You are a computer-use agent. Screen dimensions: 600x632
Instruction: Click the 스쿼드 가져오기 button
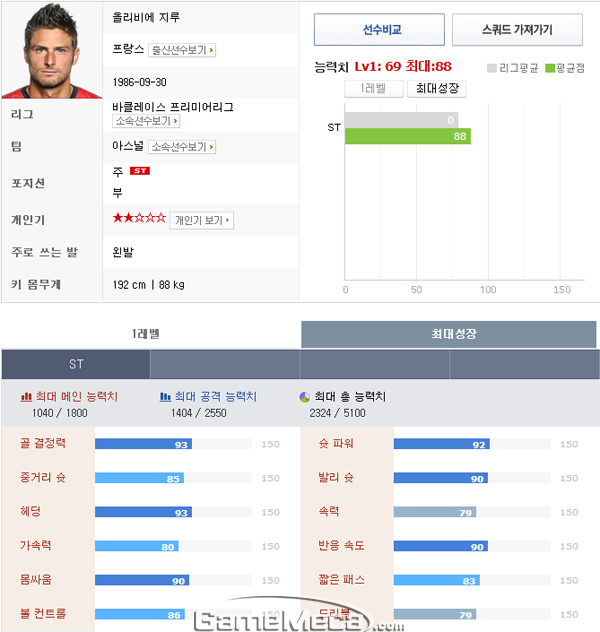pyautogui.click(x=517, y=29)
